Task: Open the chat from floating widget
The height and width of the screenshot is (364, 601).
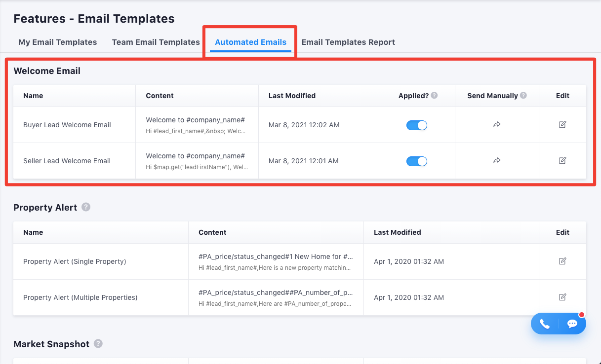Action: click(x=572, y=324)
